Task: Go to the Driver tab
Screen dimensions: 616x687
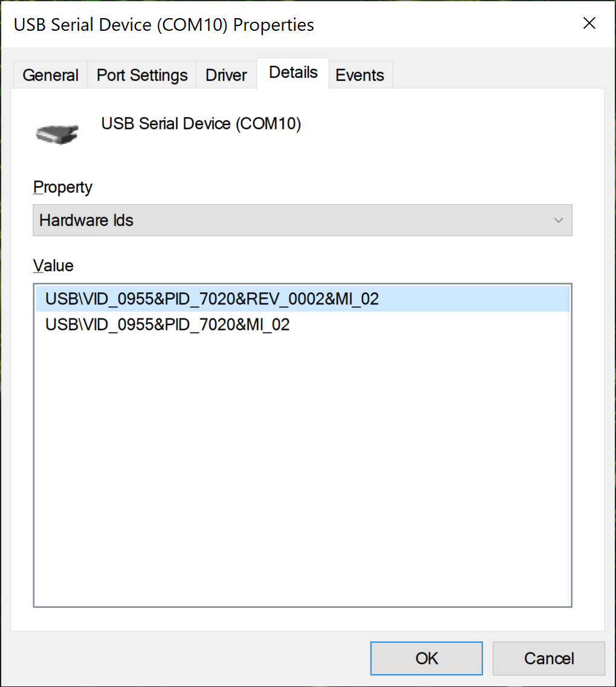Action: [x=226, y=76]
